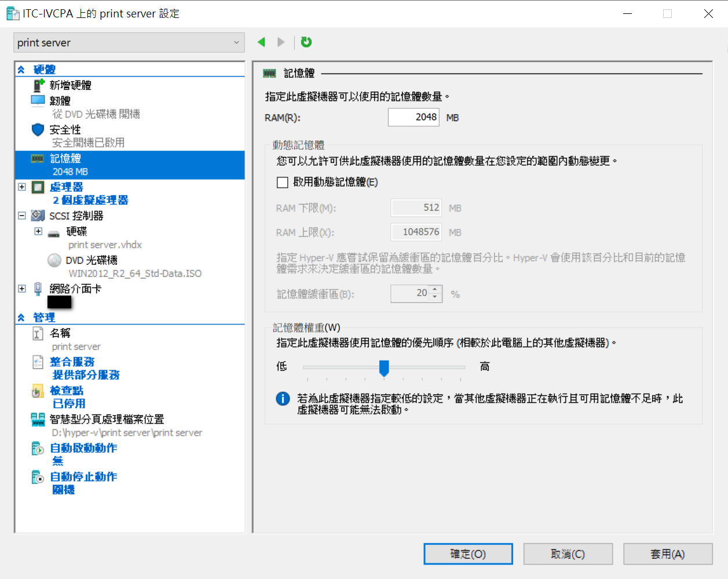The width and height of the screenshot is (728, 579).
Task: Select 整合服務 in the management list
Action: click(72, 362)
